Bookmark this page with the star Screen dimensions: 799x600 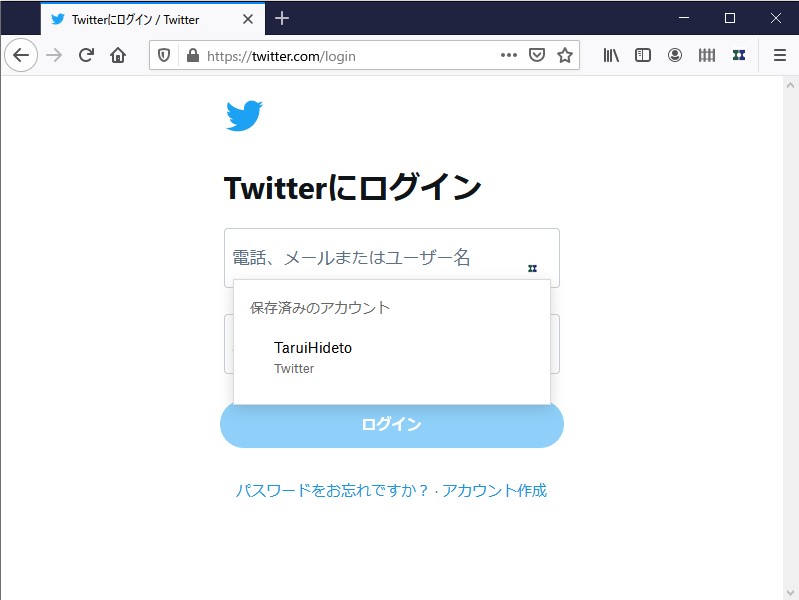(565, 55)
